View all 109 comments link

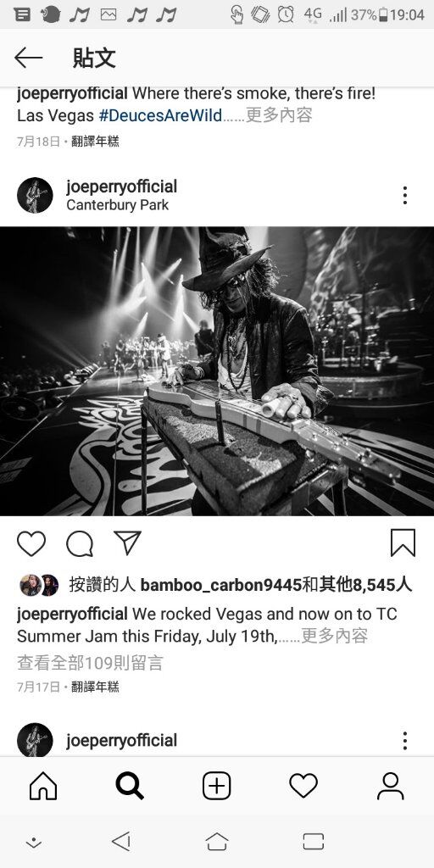tap(90, 663)
